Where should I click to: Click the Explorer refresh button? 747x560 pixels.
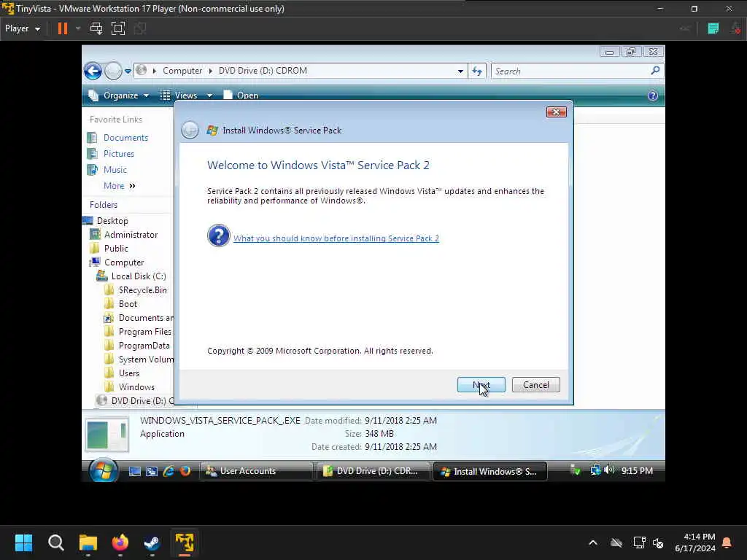(477, 71)
